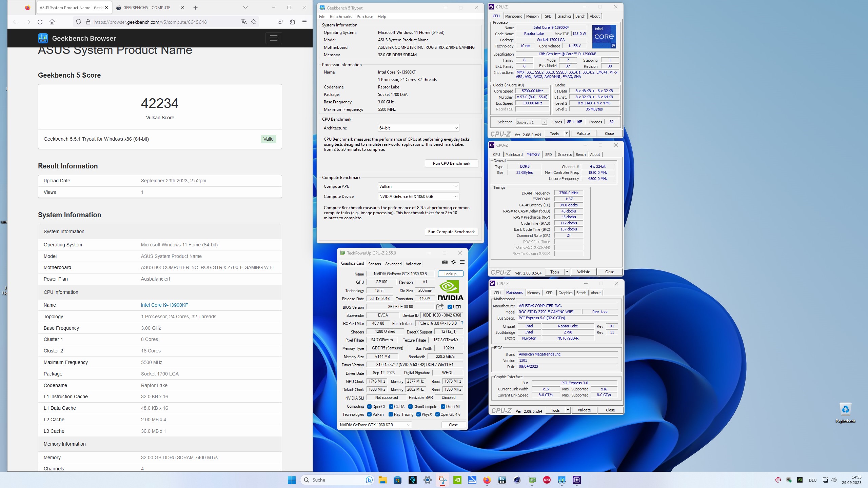
Task: Click the Lookup button in GPU-Z
Action: tap(450, 274)
